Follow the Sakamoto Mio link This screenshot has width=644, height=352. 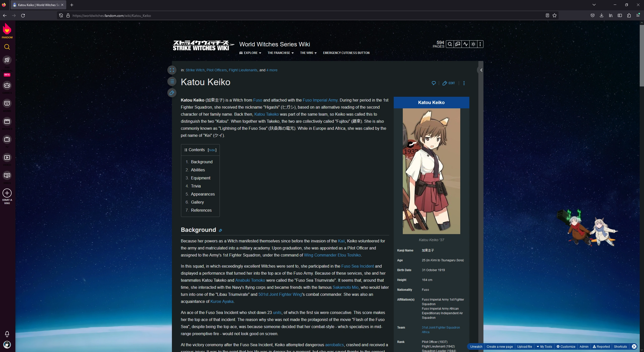point(346,287)
